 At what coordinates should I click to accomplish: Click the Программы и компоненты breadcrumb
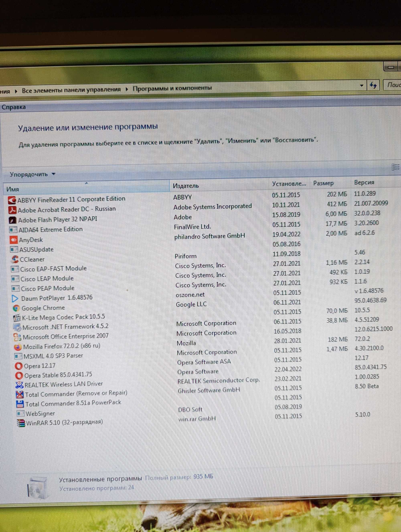pos(172,88)
